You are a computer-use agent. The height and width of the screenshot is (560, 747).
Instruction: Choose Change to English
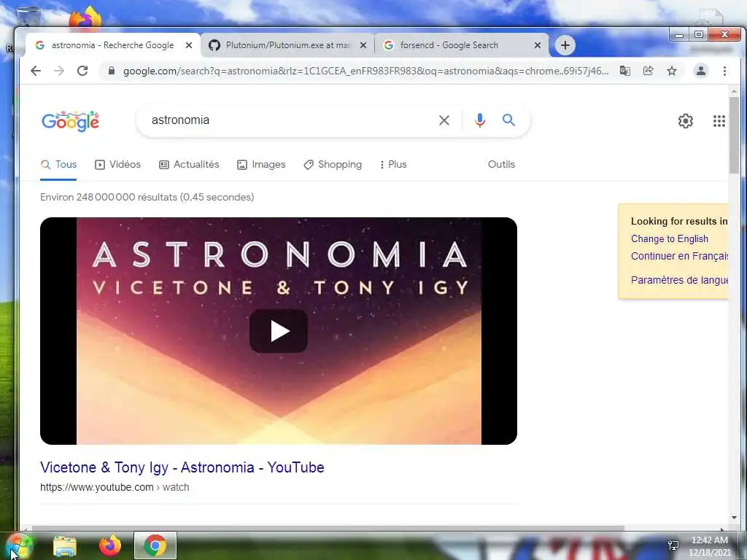pos(670,239)
